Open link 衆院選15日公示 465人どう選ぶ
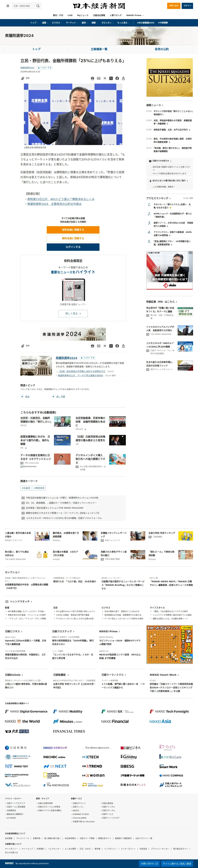Screen dimensions: 198x868 (61, 199)
